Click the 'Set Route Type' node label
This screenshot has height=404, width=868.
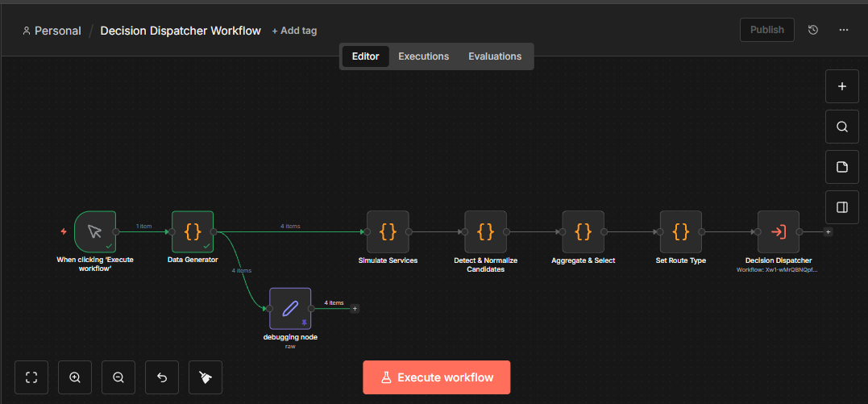[x=681, y=260]
